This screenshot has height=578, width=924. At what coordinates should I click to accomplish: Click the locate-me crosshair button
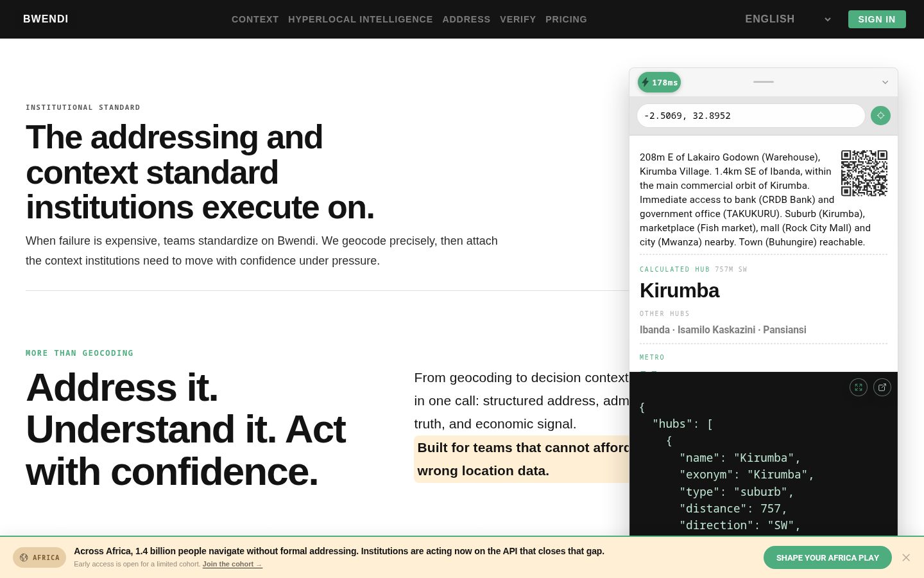pos(880,116)
